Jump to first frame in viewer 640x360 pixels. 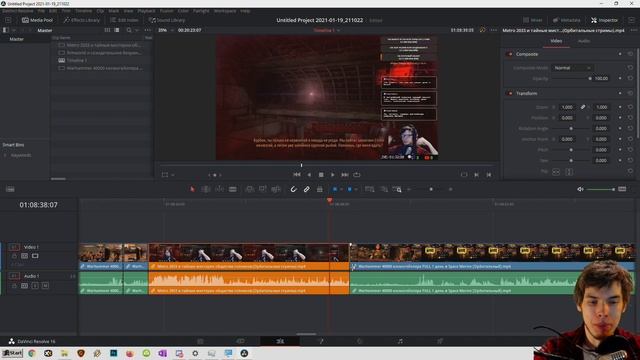(x=297, y=175)
